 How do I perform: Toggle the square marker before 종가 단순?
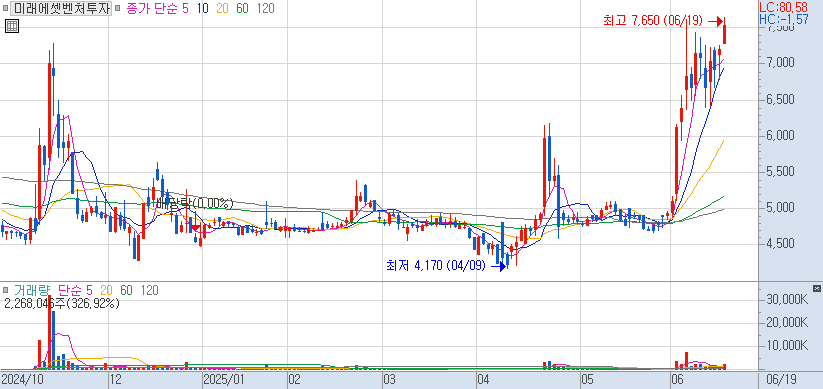tap(118, 8)
